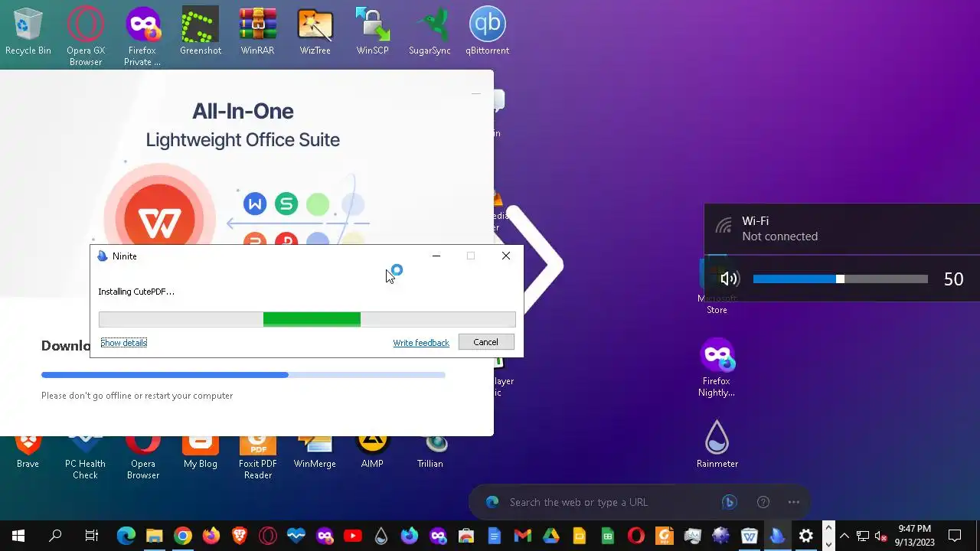Click the volume slider in the overlay
Viewport: 980px width, 551px height.
(841, 279)
